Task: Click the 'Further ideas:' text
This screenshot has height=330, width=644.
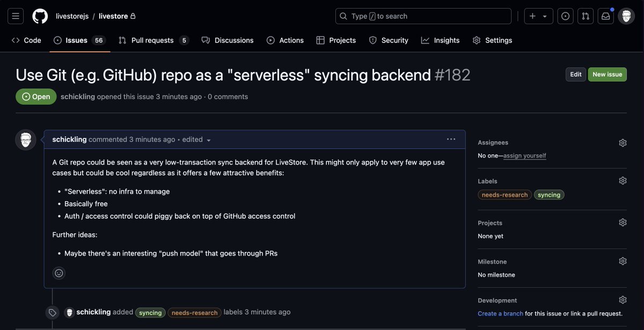Action: (75, 234)
